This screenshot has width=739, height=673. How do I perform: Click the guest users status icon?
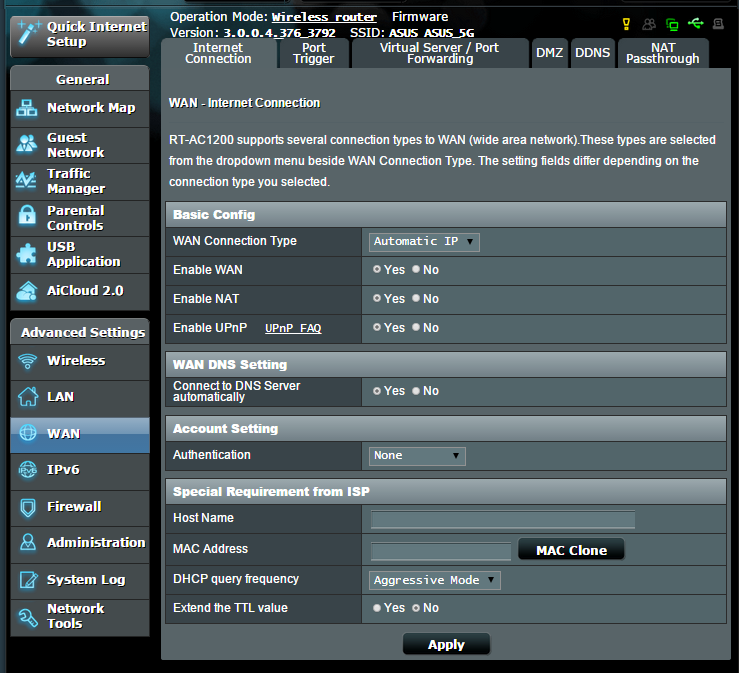[649, 24]
